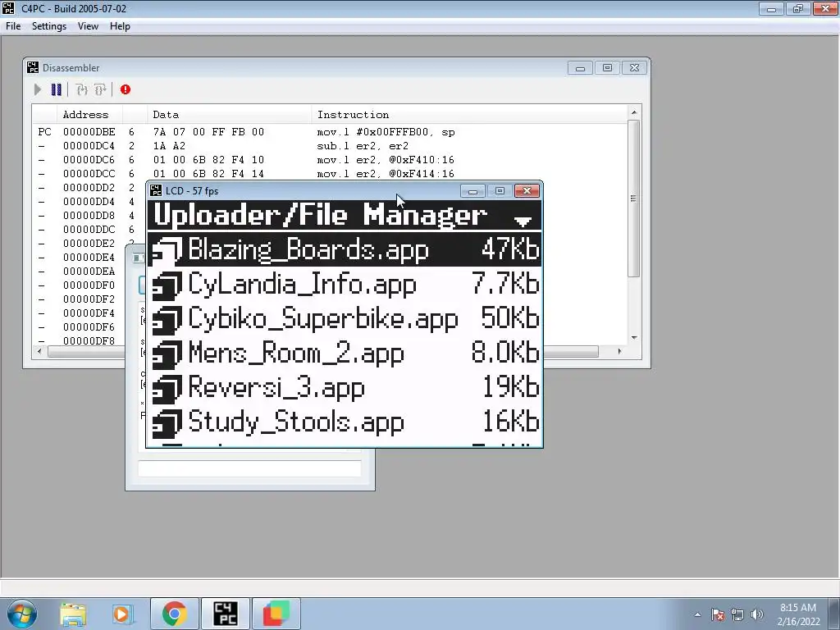
Task: Open the Uploader/File Manager dropdown arrow
Action: (523, 220)
